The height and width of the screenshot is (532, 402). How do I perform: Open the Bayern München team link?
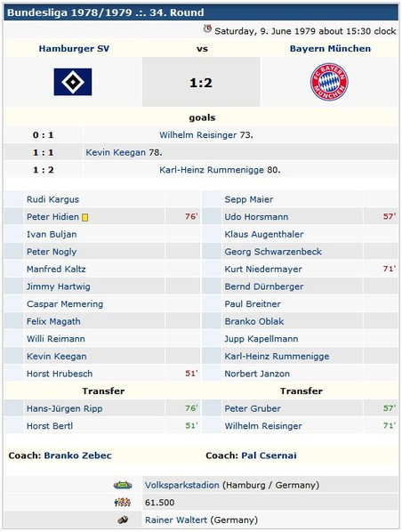(x=330, y=49)
